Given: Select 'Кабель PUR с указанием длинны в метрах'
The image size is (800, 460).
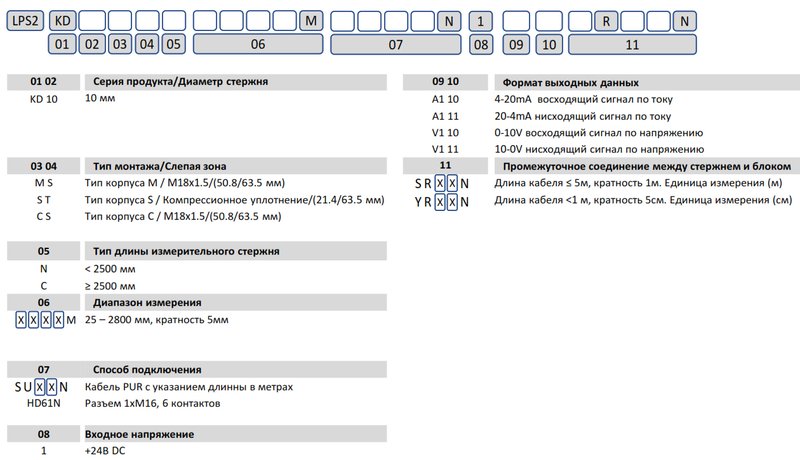Looking at the screenshot, I should point(189,387).
